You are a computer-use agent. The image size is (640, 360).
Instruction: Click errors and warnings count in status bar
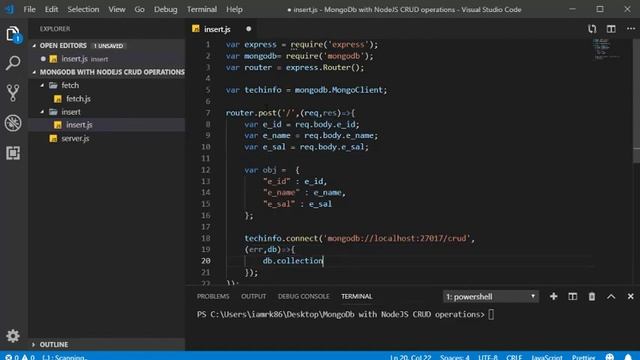[20, 357]
